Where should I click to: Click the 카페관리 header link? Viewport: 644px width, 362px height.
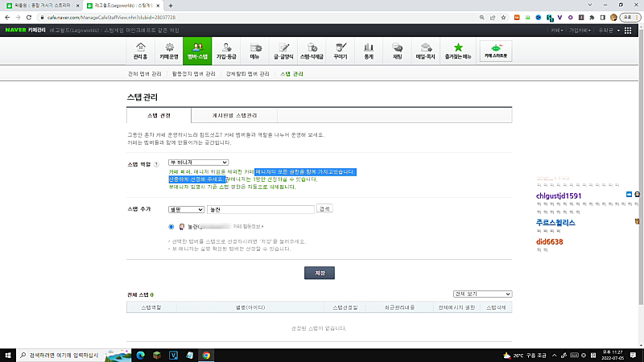[x=37, y=31]
